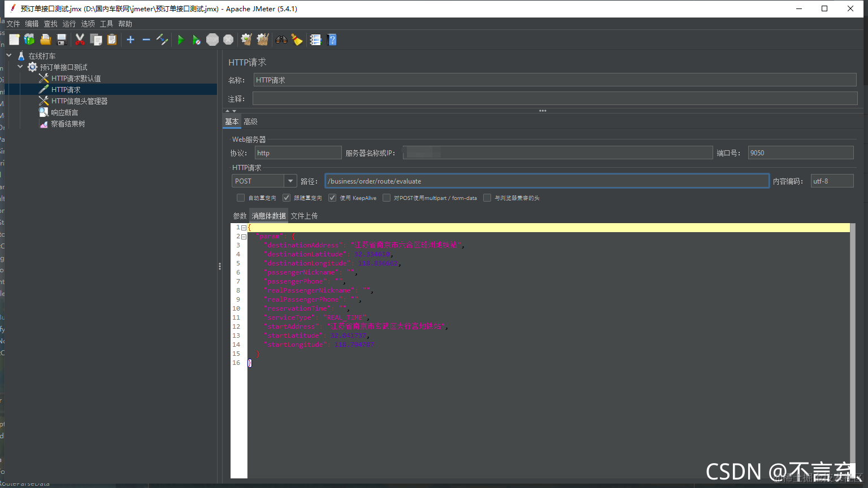Click the Copy icon in toolbar

(x=96, y=40)
